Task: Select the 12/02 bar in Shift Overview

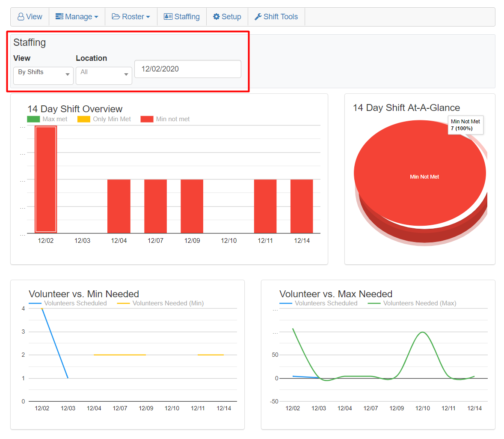Action: click(46, 179)
